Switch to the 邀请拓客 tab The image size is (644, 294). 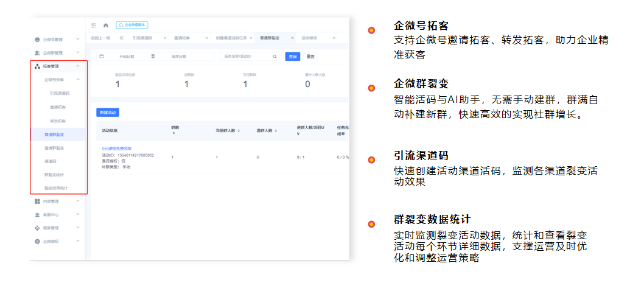tap(181, 38)
